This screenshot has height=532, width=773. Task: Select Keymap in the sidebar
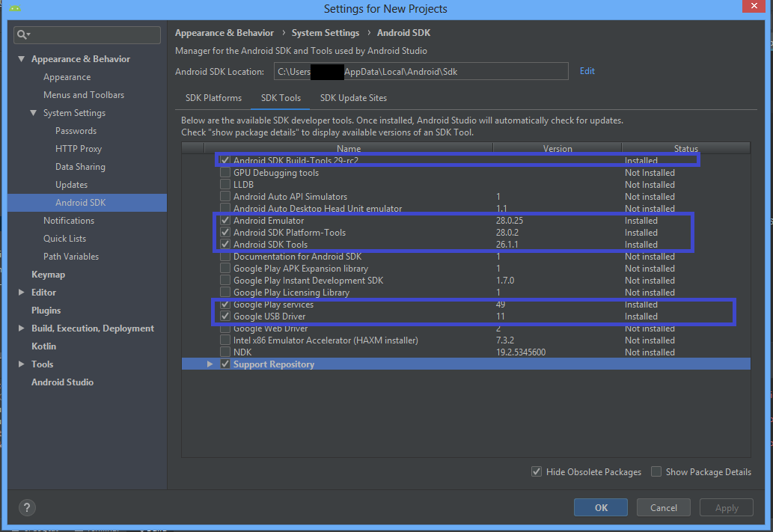(49, 275)
